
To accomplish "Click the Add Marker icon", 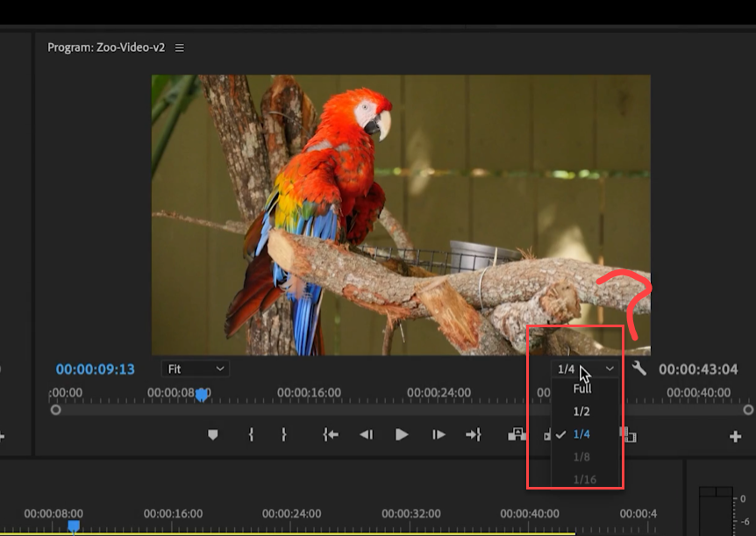I will coord(212,434).
